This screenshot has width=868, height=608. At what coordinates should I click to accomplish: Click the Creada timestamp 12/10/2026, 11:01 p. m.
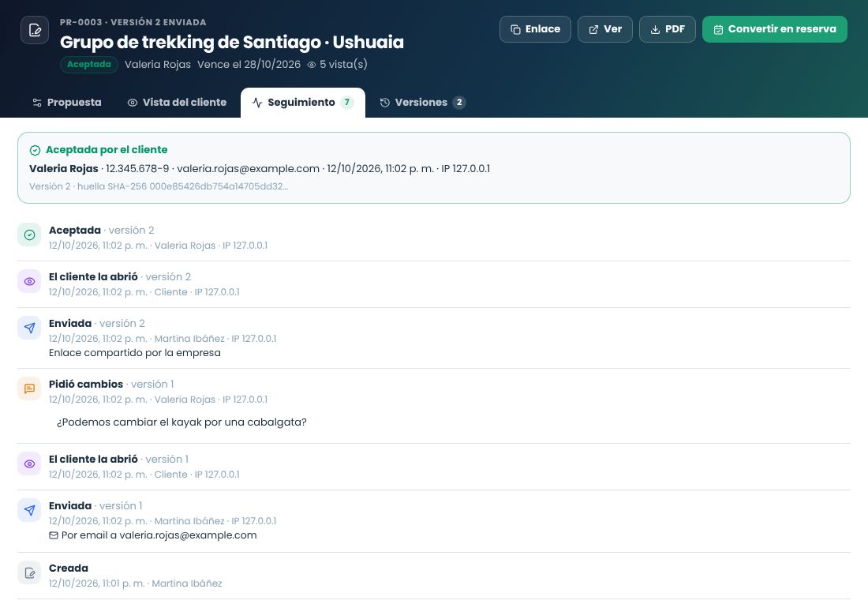click(97, 584)
